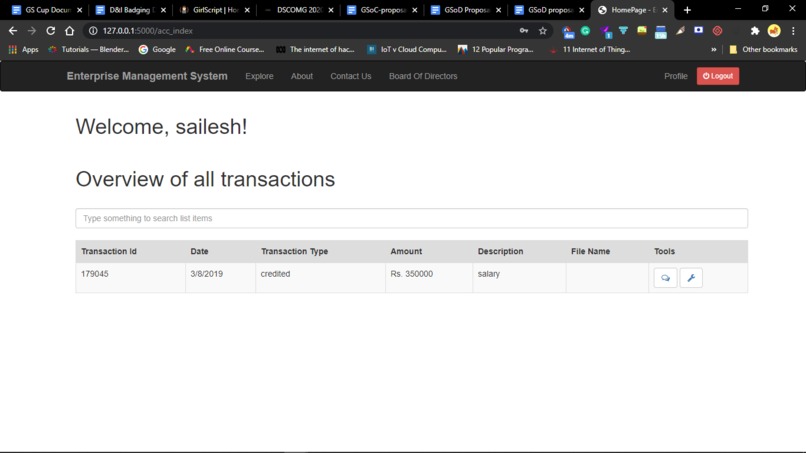Open the Other bookmarks folder
This screenshot has width=806, height=453.
tap(763, 49)
